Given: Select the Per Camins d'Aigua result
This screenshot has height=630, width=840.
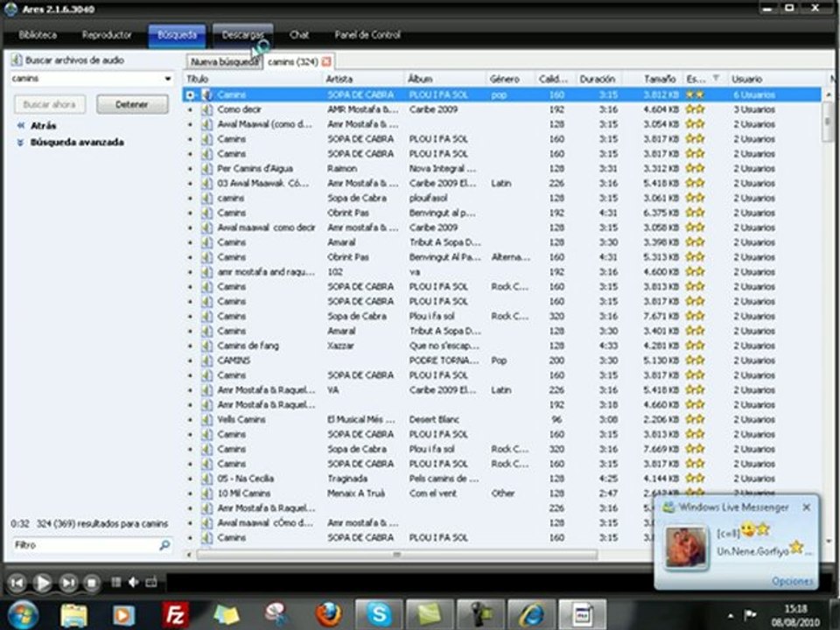Looking at the screenshot, I should pos(502,168).
